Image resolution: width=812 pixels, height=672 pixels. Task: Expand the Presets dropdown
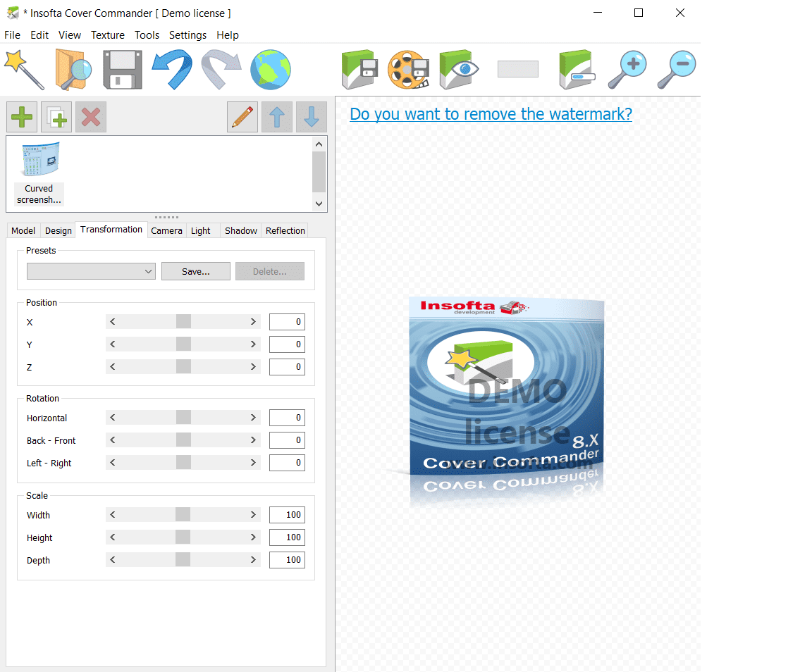pyautogui.click(x=91, y=271)
